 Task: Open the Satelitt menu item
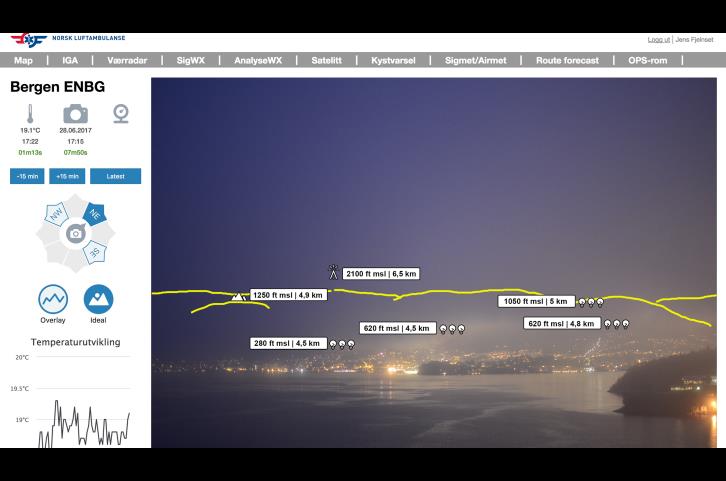click(x=326, y=60)
